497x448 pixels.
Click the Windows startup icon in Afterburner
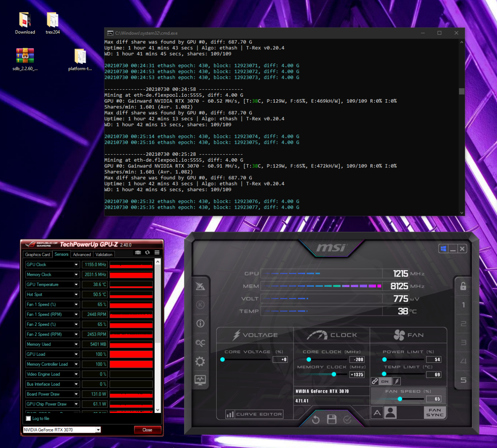pyautogui.click(x=443, y=249)
